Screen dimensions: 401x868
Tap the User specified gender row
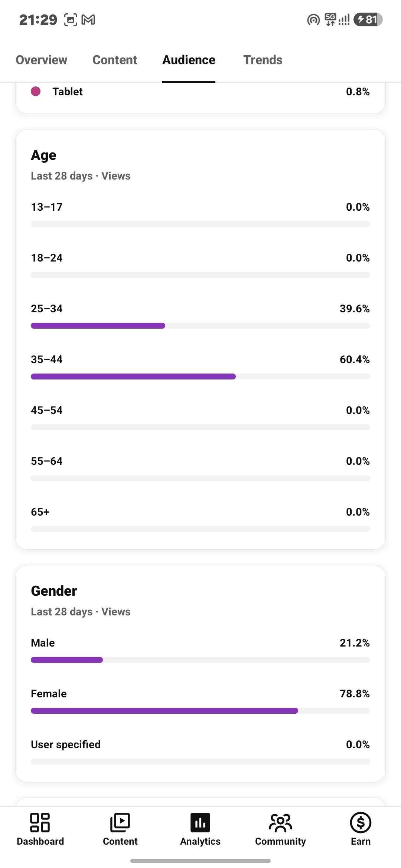200,751
